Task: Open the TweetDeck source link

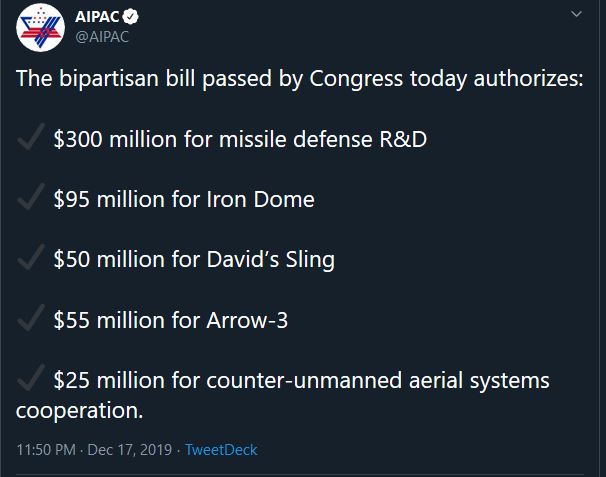Action: pos(221,450)
